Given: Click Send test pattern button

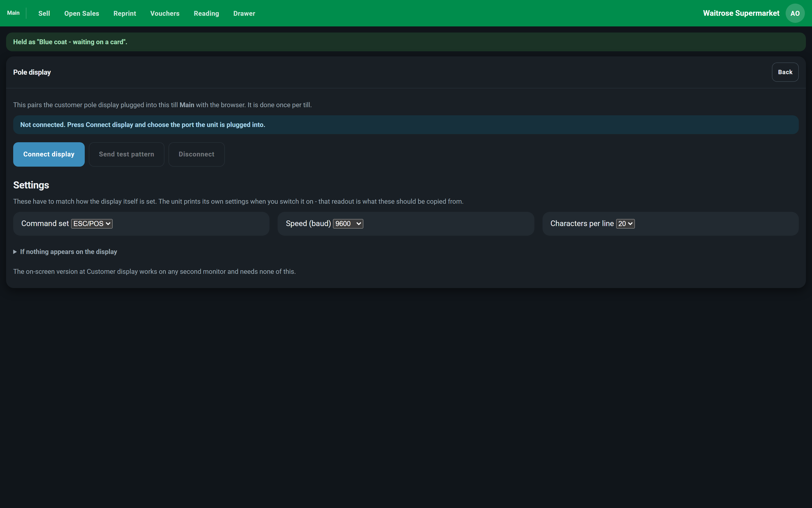Looking at the screenshot, I should (127, 154).
